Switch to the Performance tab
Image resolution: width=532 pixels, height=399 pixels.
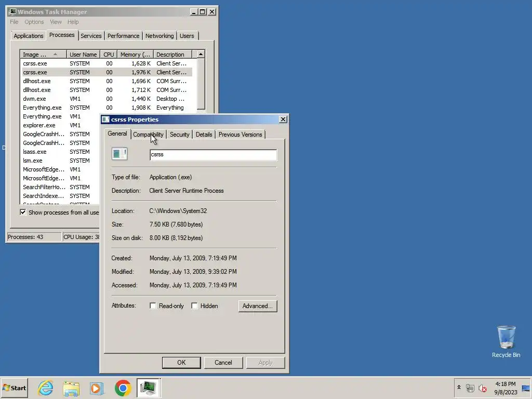(123, 36)
